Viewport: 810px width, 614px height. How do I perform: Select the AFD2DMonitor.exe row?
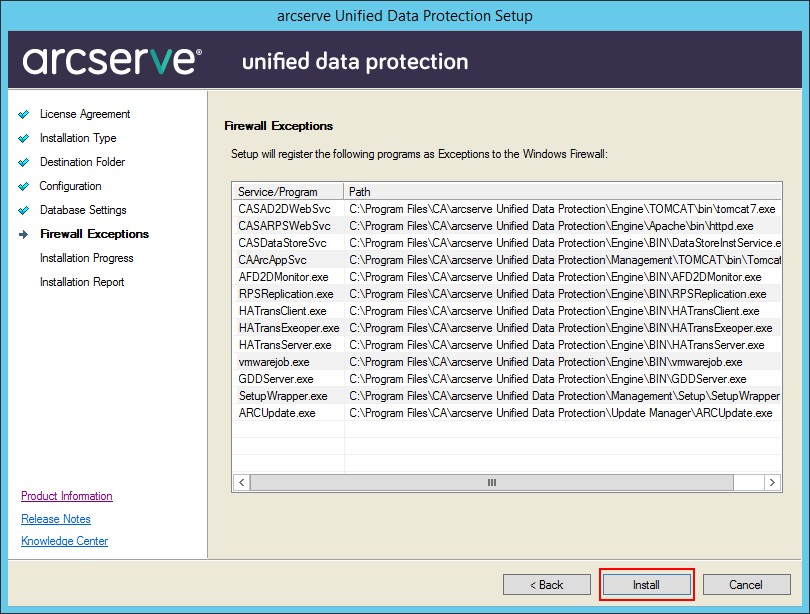pos(507,277)
